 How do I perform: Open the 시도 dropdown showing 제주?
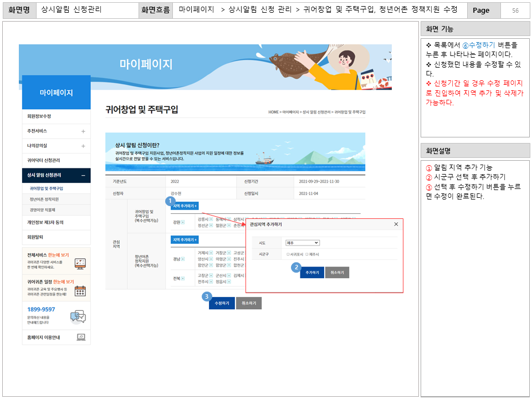302,243
